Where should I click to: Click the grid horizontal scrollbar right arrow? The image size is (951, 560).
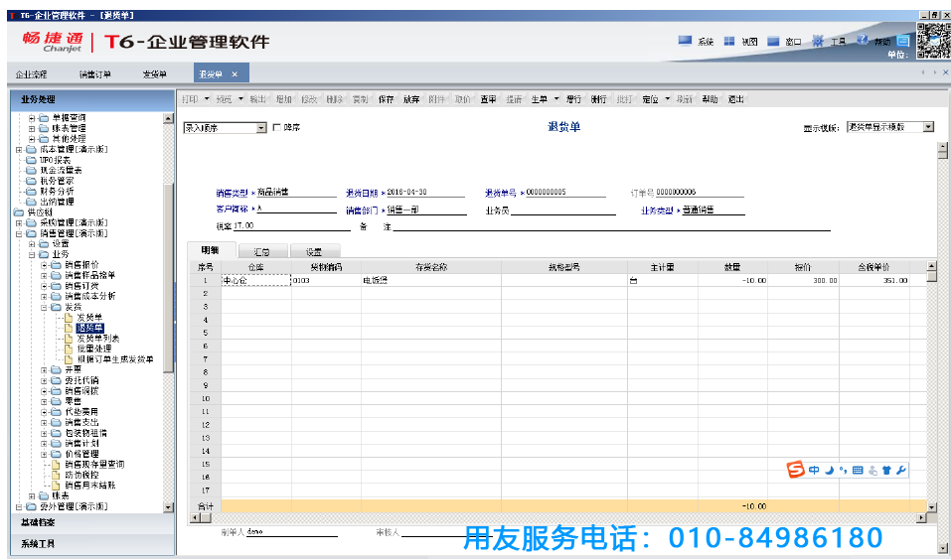[x=921, y=517]
